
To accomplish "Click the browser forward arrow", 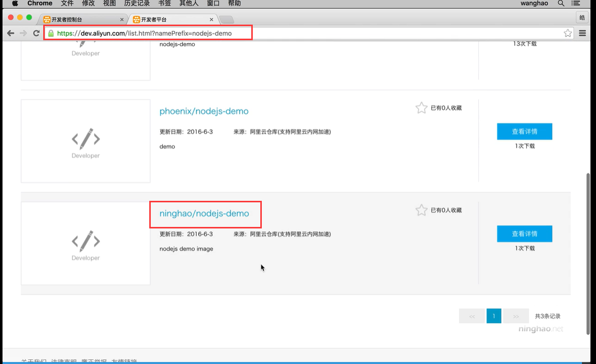I will [x=23, y=34].
